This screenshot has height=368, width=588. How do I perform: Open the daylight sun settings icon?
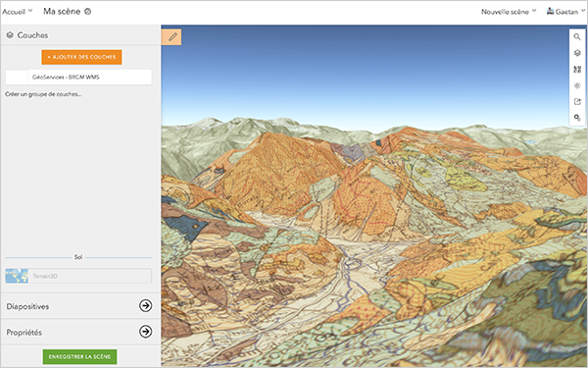pyautogui.click(x=577, y=85)
